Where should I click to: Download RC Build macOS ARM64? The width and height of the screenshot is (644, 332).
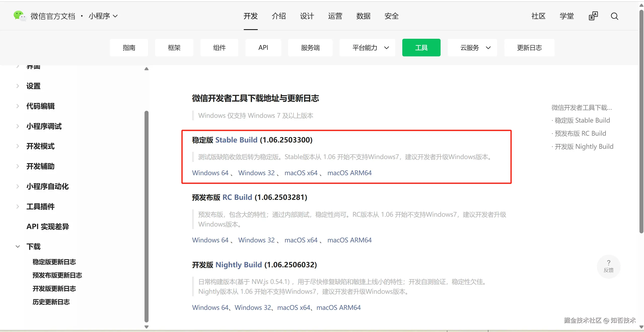[x=349, y=240]
